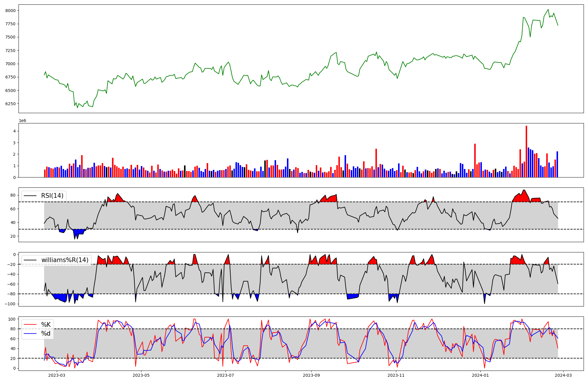The image size is (588, 382).
Task: Click the blue %d legend line sample
Action: click(30, 334)
